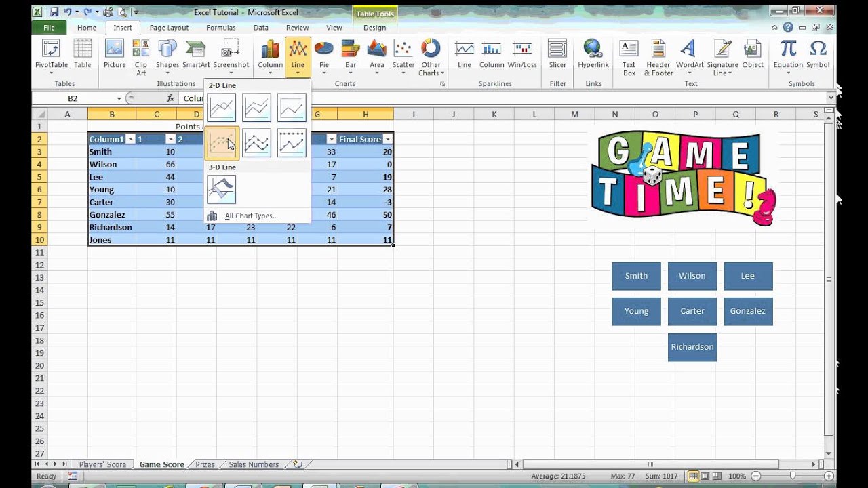Insert a Text Box
This screenshot has height=488, width=868.
[x=629, y=57]
